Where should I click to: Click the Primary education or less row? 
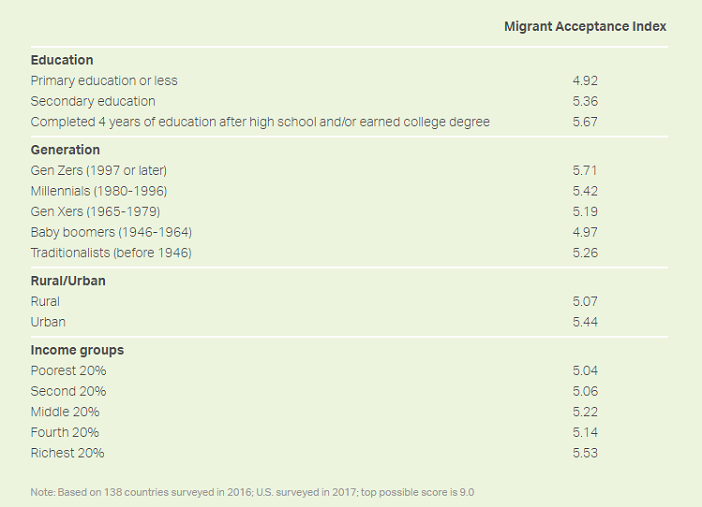pyautogui.click(x=349, y=81)
